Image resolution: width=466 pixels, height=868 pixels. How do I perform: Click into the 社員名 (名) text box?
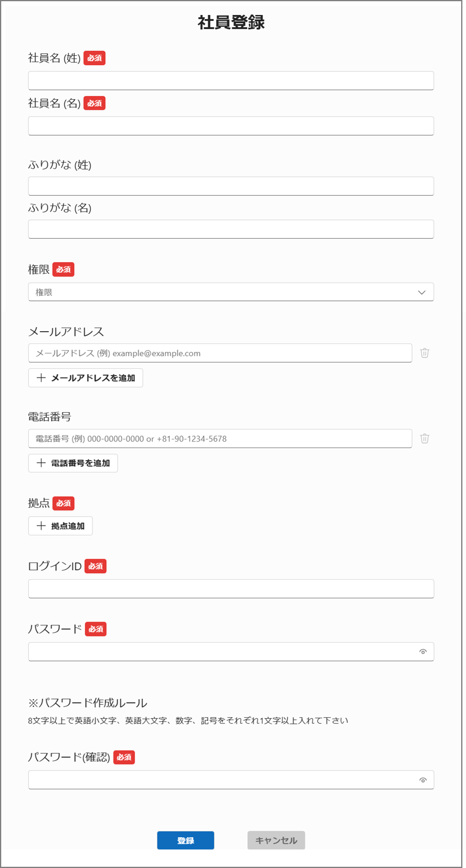coord(231,126)
